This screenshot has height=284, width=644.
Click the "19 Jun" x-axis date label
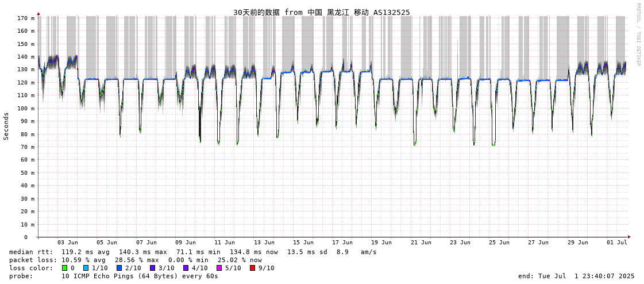pyautogui.click(x=381, y=243)
